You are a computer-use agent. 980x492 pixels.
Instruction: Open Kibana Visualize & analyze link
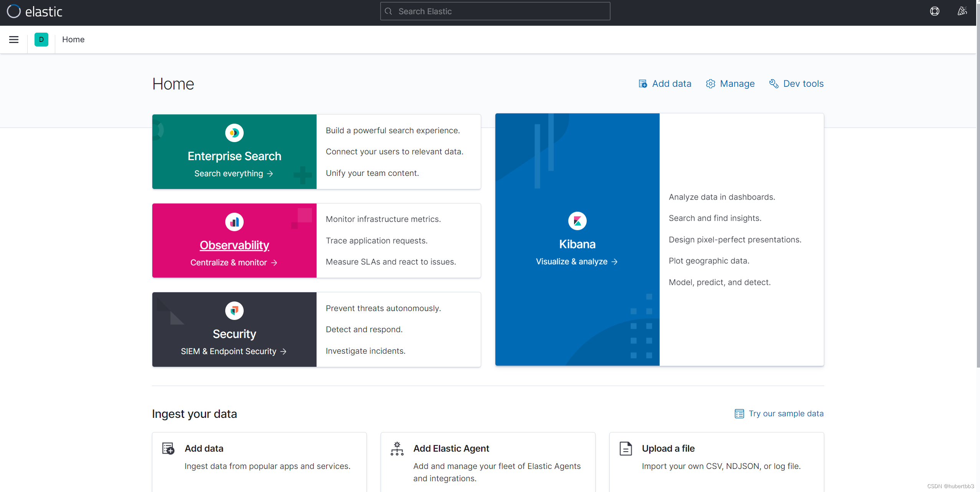coord(577,262)
